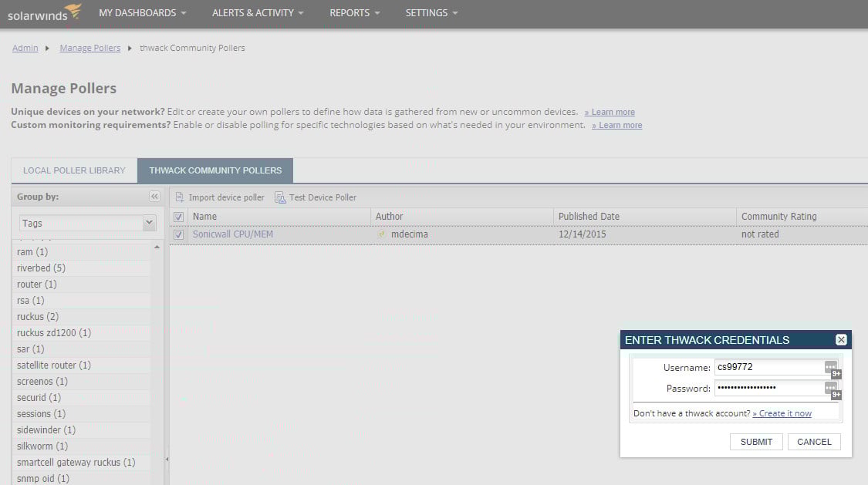Open 'Create it now' thwack account link
The width and height of the screenshot is (868, 485).
[782, 413]
